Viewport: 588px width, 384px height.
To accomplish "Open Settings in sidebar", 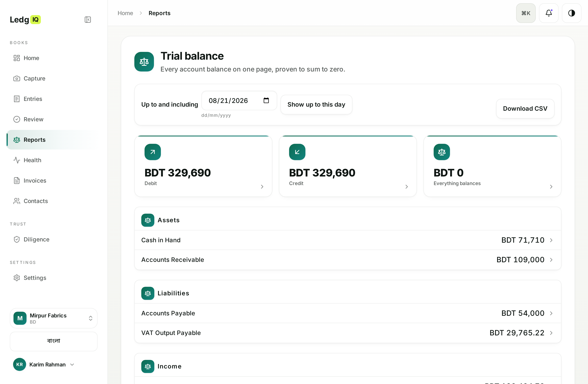I will click(52, 278).
